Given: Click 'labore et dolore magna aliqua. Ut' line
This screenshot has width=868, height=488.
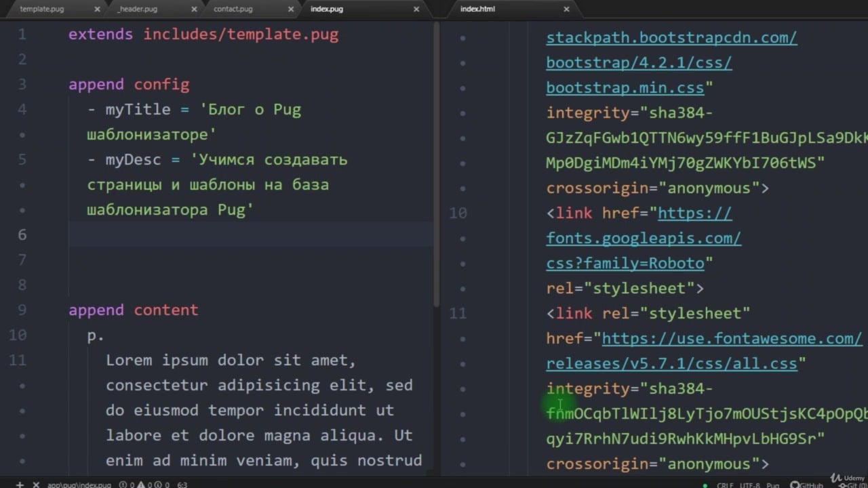Looking at the screenshot, I should (x=259, y=436).
